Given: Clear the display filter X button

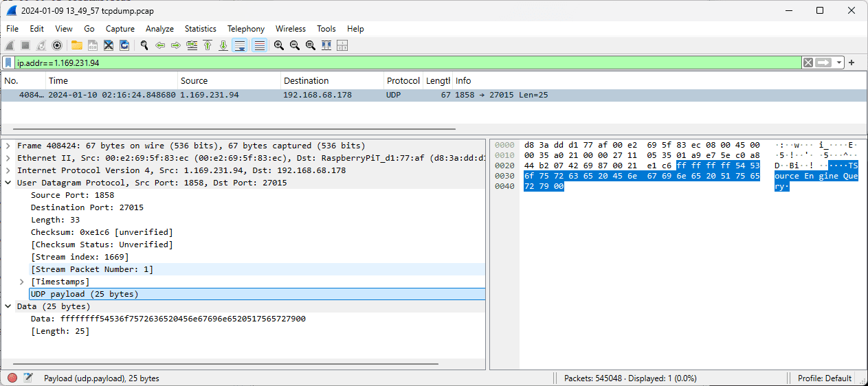Looking at the screenshot, I should pyautogui.click(x=808, y=63).
